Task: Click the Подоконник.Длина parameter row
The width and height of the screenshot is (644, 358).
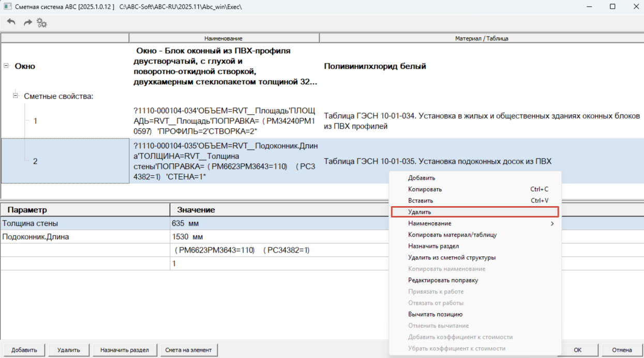Action: [x=85, y=237]
